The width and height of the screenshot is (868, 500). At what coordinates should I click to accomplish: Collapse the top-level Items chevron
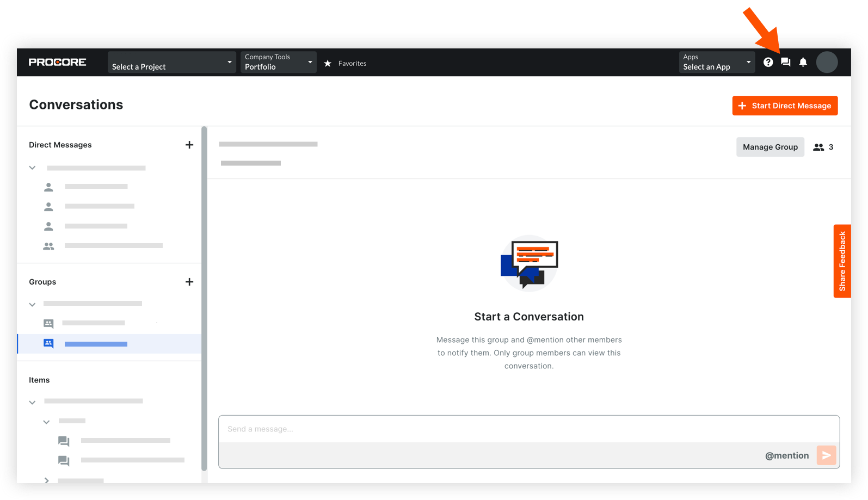coord(33,402)
